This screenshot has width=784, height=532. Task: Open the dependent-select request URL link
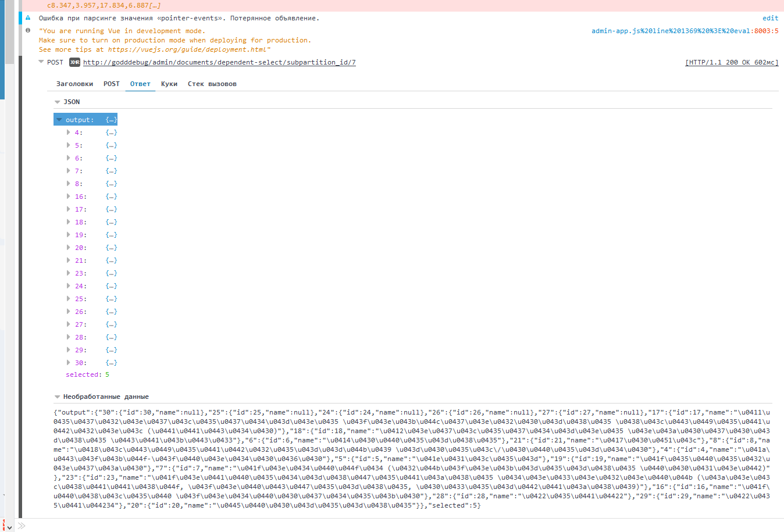tap(219, 62)
